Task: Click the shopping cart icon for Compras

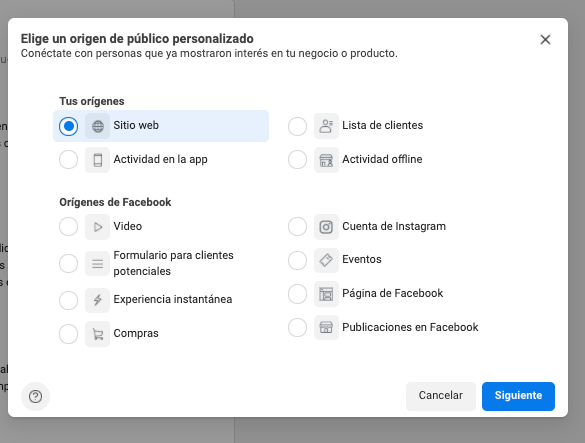Action: click(97, 334)
